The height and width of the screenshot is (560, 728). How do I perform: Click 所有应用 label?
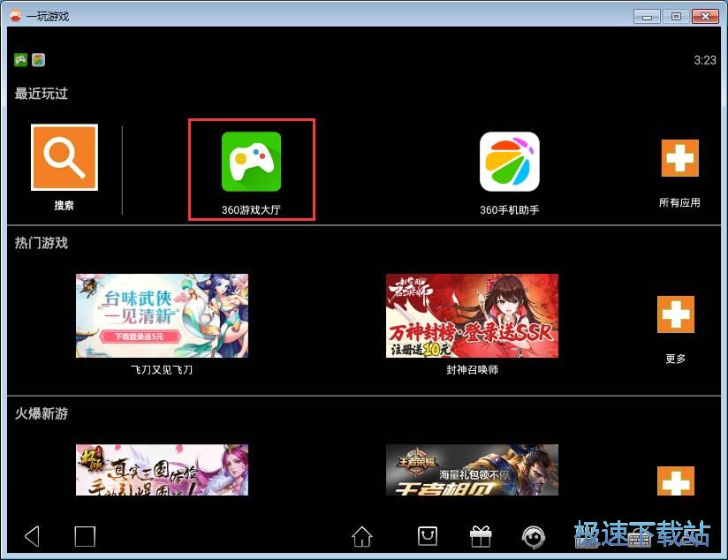click(x=679, y=202)
